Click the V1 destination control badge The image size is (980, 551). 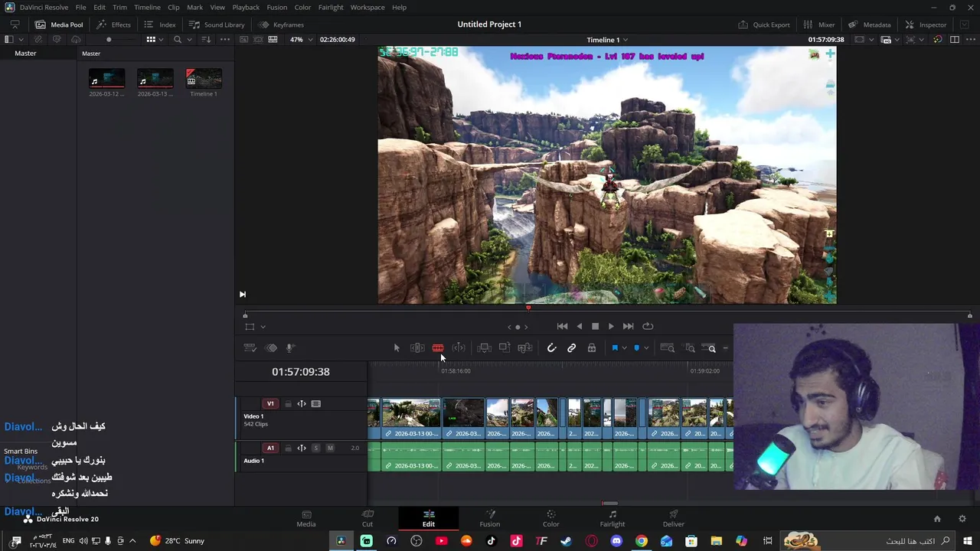tap(270, 404)
